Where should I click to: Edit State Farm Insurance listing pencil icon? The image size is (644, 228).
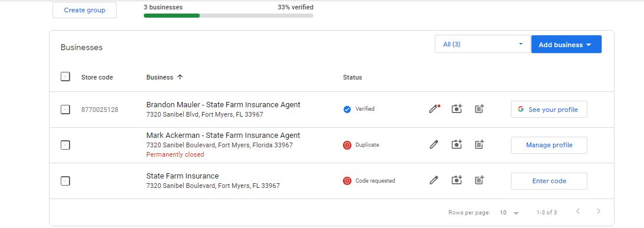pos(434,180)
